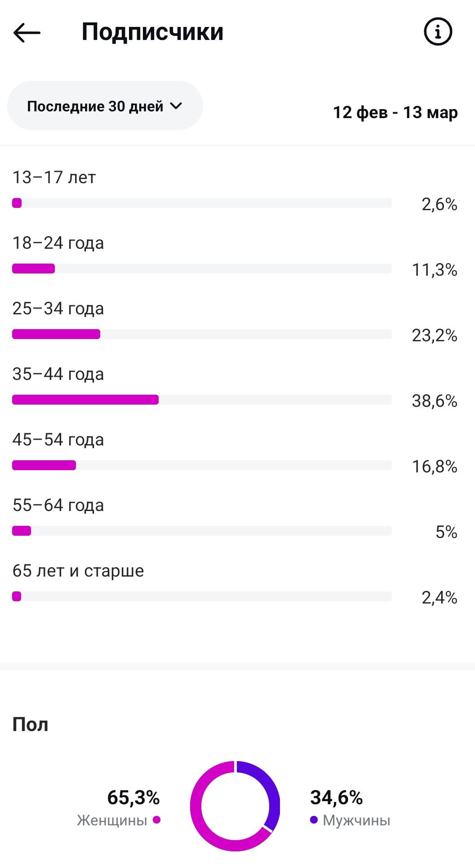This screenshot has height=868, width=475.
Task: Tap the purple dot beside 'Мужчины'
Action: click(314, 820)
